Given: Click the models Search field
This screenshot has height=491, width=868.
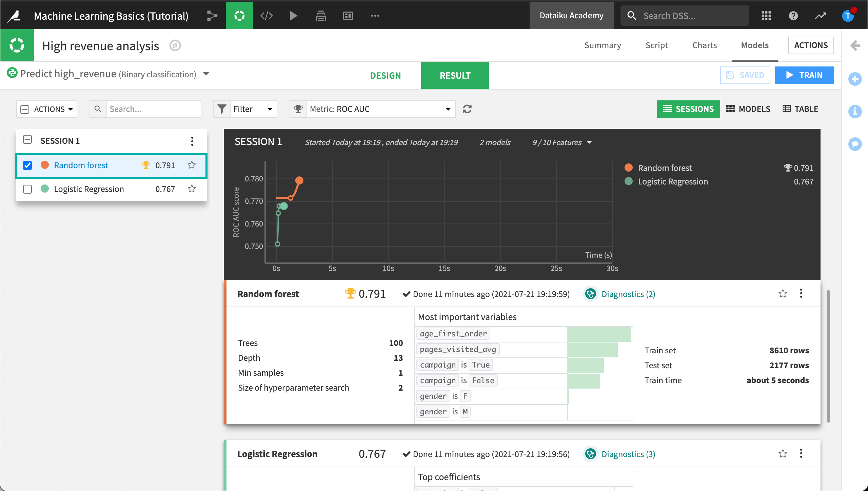Looking at the screenshot, I should [x=154, y=109].
